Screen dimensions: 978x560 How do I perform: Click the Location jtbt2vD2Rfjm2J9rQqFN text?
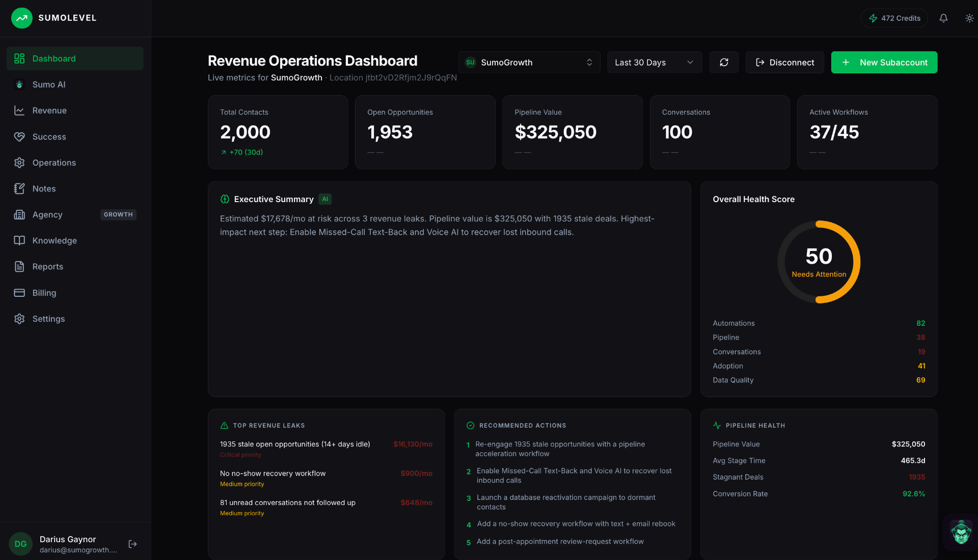tap(393, 77)
